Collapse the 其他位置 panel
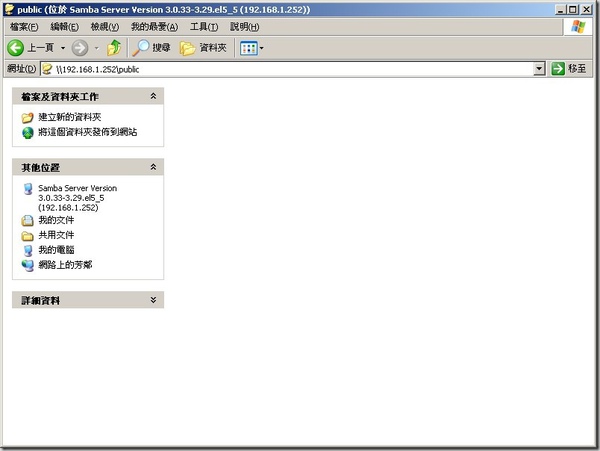This screenshot has width=600, height=451. click(153, 167)
